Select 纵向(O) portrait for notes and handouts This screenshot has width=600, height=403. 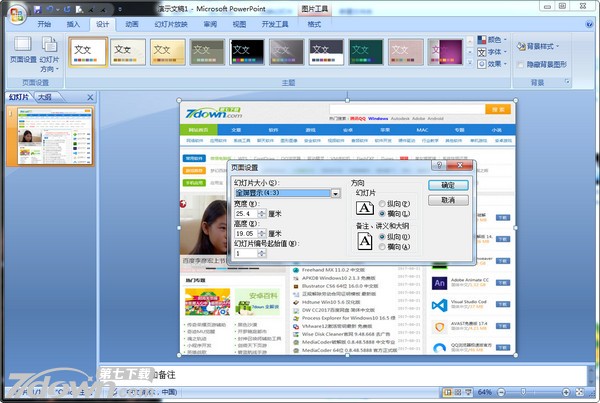pyautogui.click(x=394, y=237)
